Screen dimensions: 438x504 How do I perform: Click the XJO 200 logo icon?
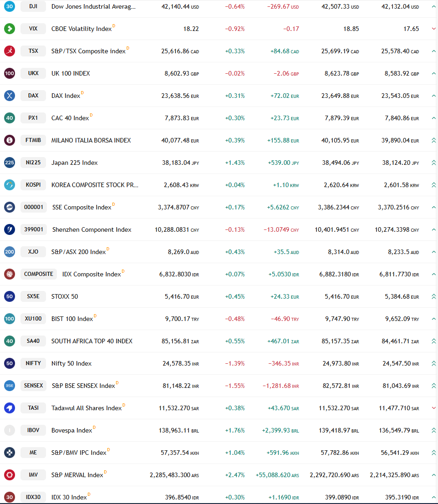(10, 252)
